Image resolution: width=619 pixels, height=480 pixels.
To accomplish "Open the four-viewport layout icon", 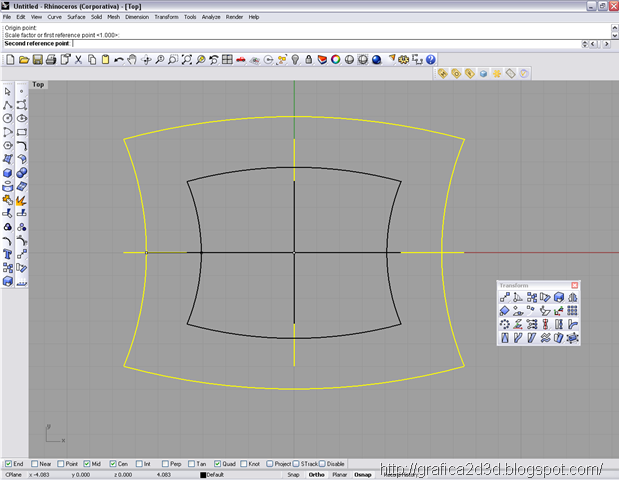I will pos(227,60).
